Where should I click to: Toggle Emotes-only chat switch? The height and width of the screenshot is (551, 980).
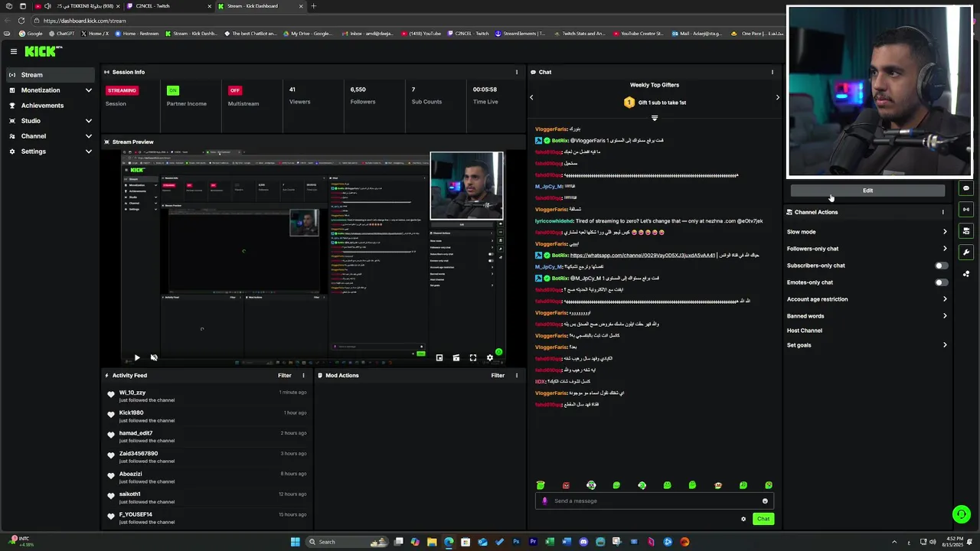click(x=941, y=282)
